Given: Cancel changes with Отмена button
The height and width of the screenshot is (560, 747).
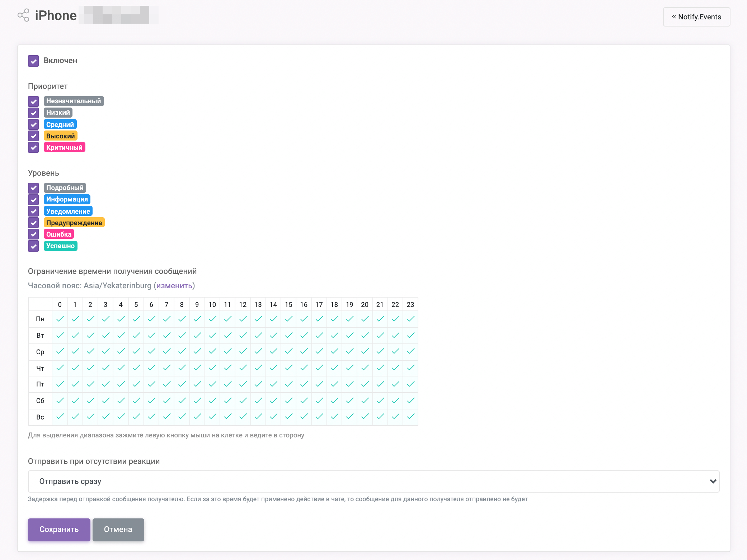Looking at the screenshot, I should tap(118, 530).
